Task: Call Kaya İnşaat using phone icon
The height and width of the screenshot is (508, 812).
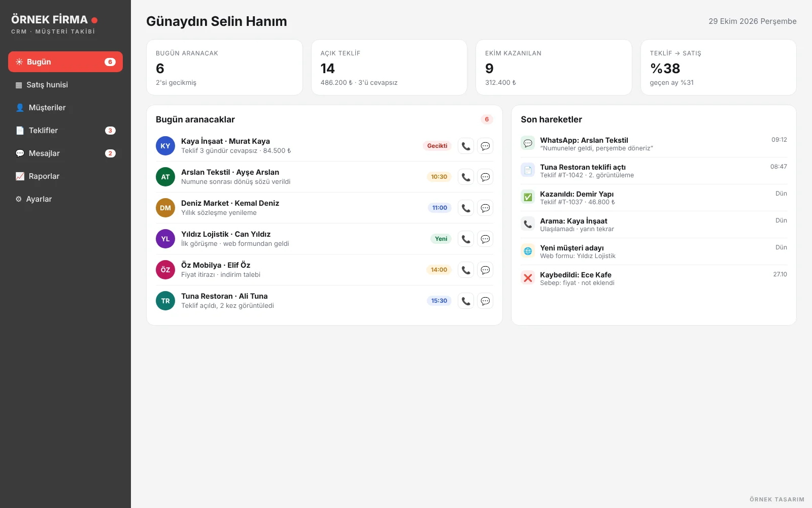Action: point(465,146)
